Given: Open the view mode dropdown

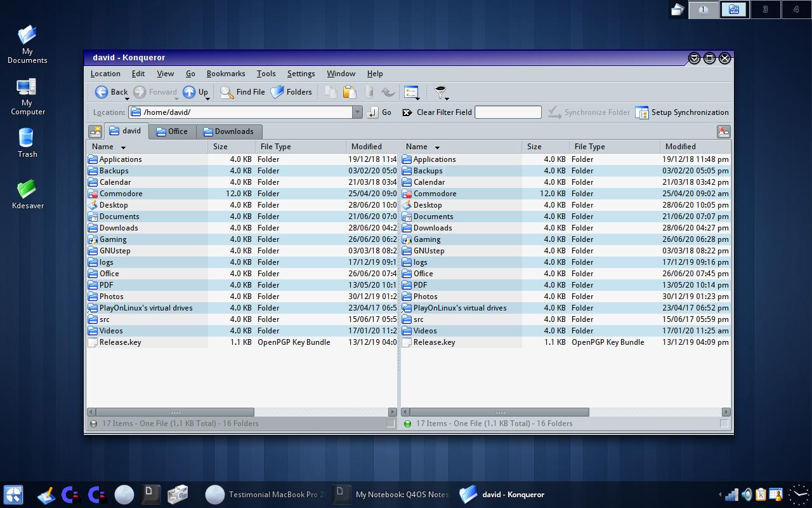Looking at the screenshot, I should 412,93.
